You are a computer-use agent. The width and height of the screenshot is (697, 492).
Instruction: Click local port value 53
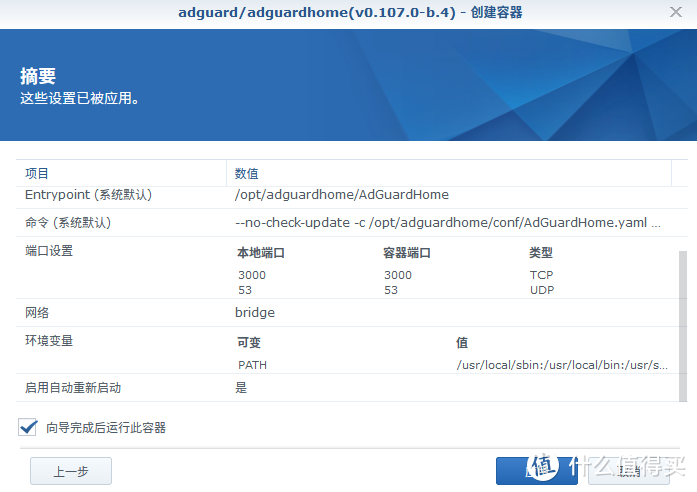(x=245, y=290)
